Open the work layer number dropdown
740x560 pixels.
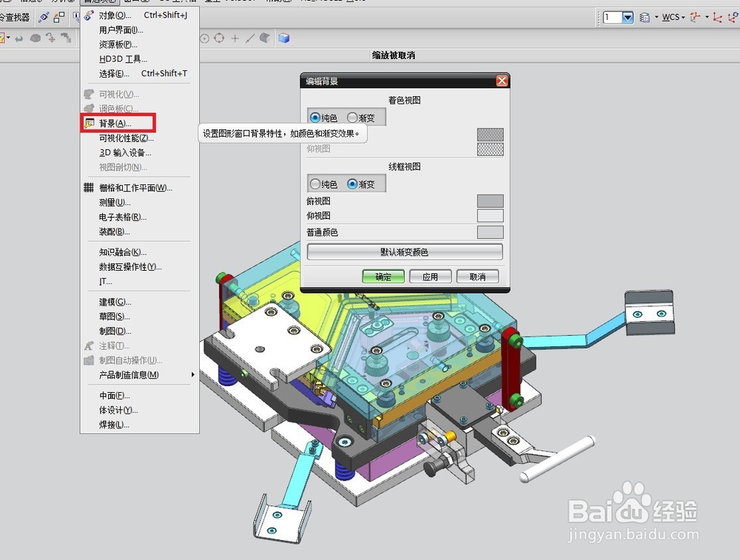pos(628,18)
